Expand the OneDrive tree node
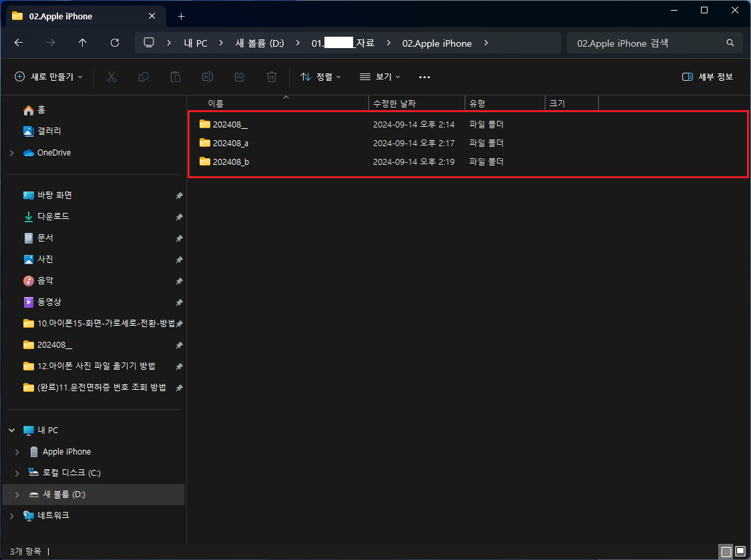The width and height of the screenshot is (751, 560). click(x=12, y=153)
